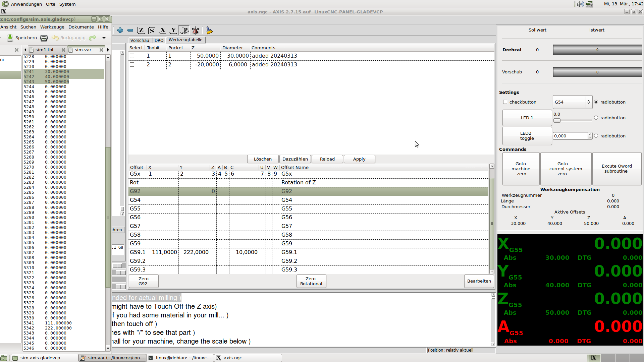Click scroll-down arrow of offsets table
Image resolution: width=644 pixels, height=362 pixels.
tap(492, 272)
